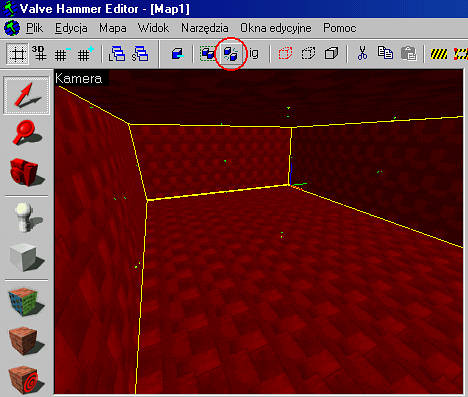468x397 pixels.
Task: Click the circled Ungroup objects icon
Action: pyautogui.click(x=230, y=54)
